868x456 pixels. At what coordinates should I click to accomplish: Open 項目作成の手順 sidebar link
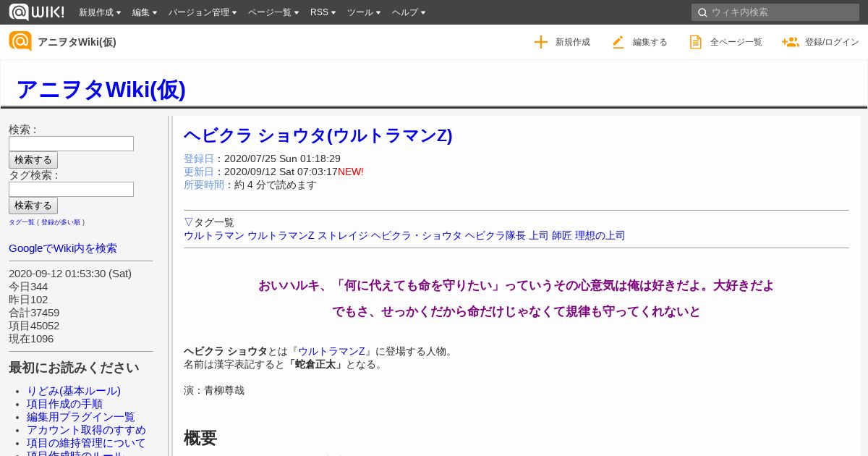(x=64, y=404)
